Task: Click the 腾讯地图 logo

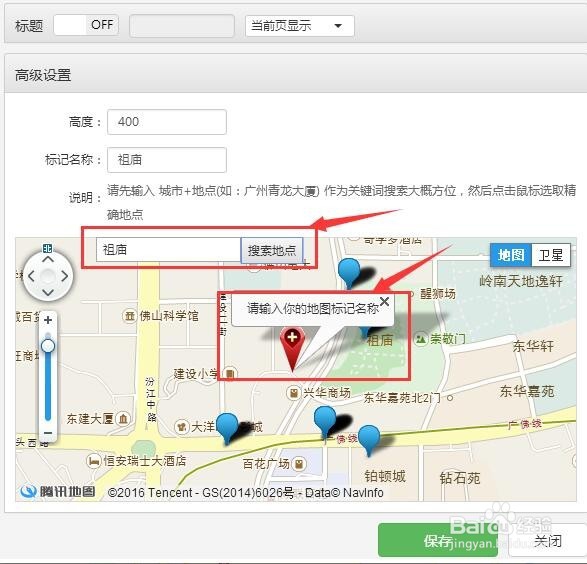Action: pyautogui.click(x=58, y=491)
